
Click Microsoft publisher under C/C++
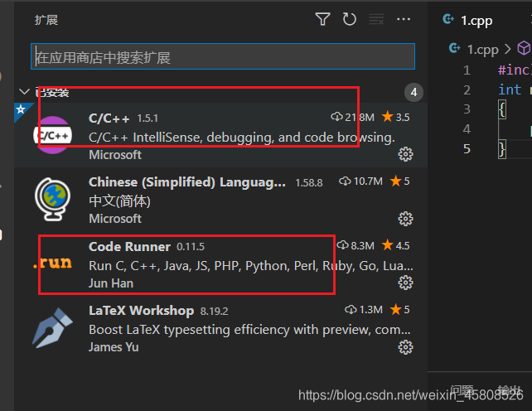[x=115, y=155]
